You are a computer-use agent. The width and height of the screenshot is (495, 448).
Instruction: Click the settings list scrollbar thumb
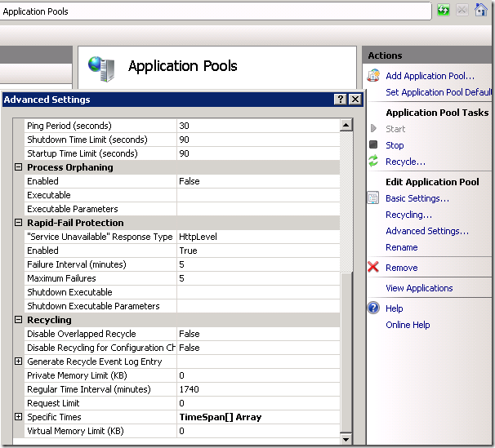(346, 352)
